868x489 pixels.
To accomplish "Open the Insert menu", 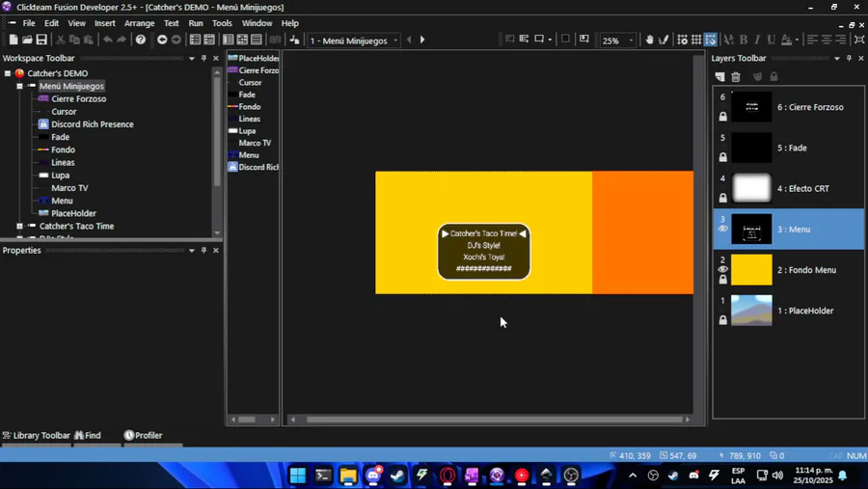I will [104, 23].
